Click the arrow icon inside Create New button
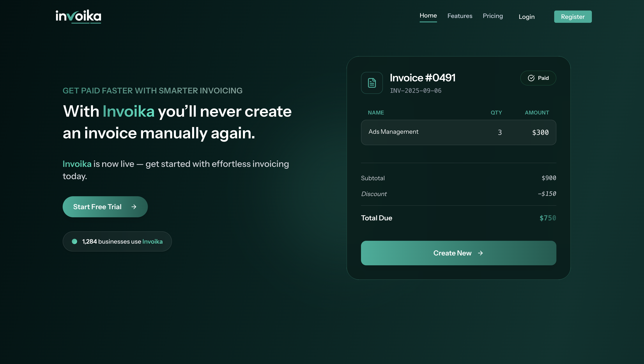This screenshot has height=364, width=644. (480, 253)
